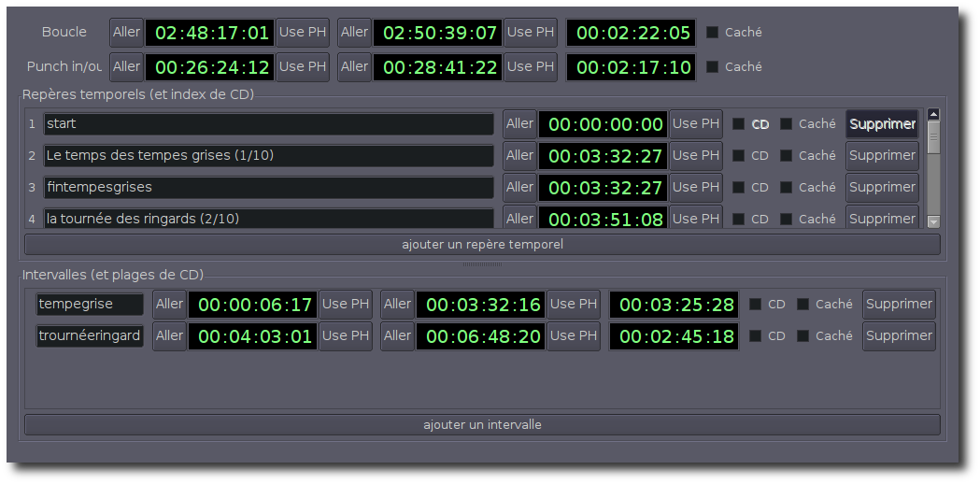Click Boucle start clock 02:48:17:01
This screenshot has width=980, height=484.
pyautogui.click(x=211, y=33)
